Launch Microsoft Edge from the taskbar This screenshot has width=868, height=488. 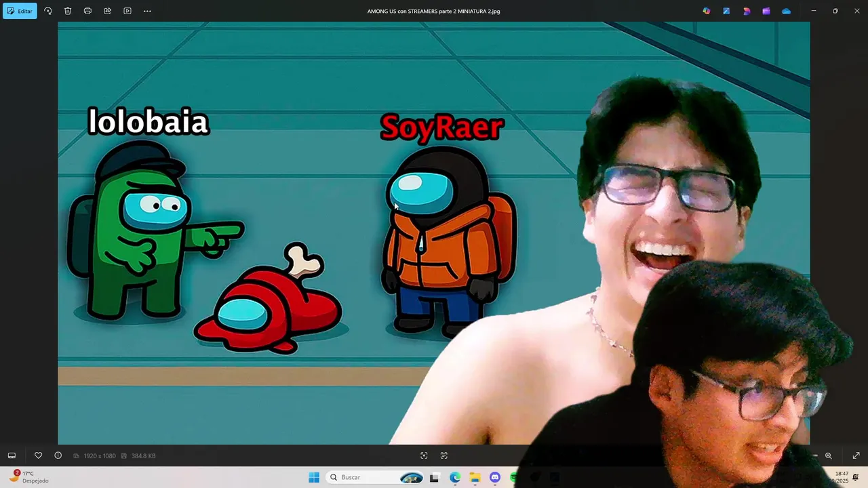[455, 477]
